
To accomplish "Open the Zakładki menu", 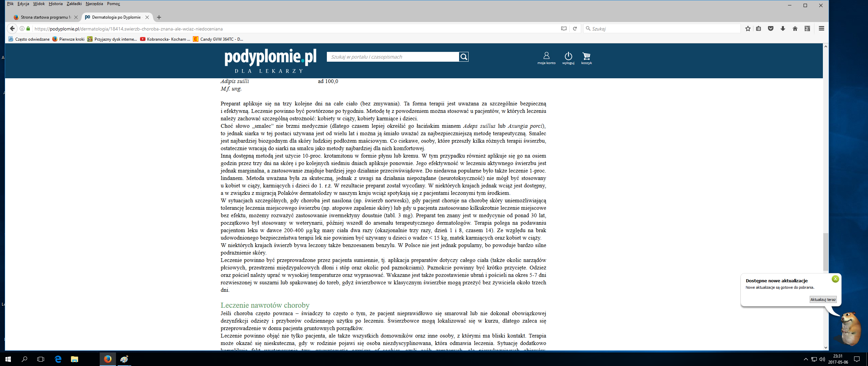I will [x=74, y=4].
